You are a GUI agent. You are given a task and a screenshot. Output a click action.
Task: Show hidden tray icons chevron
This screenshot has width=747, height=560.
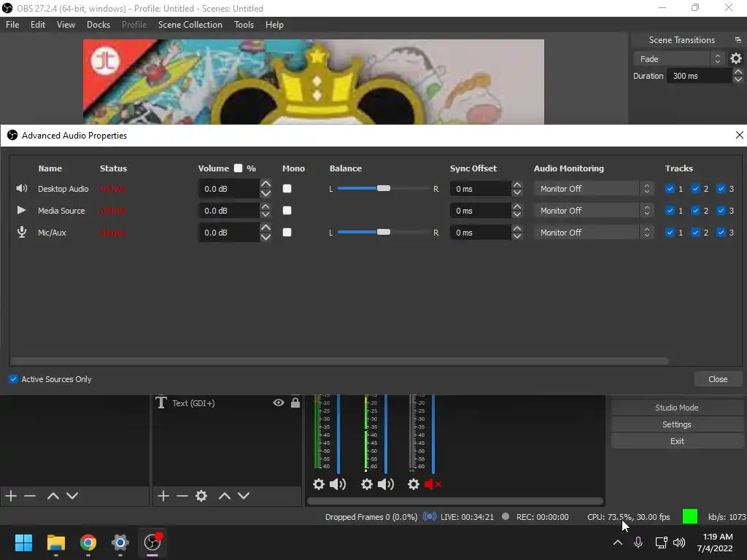[x=618, y=542]
